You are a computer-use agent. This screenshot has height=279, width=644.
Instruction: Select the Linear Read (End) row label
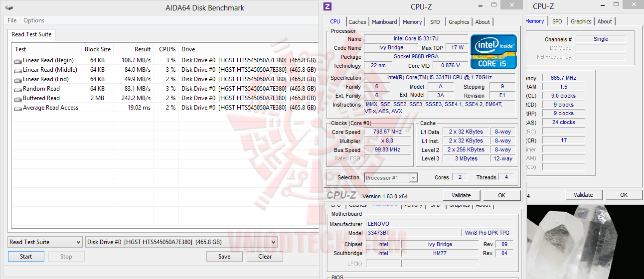tap(46, 79)
